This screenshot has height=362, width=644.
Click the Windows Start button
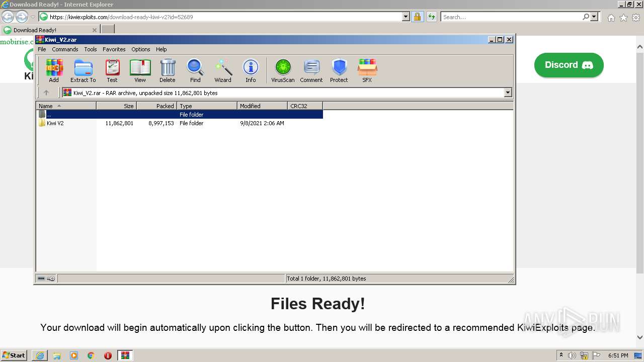tap(14, 355)
